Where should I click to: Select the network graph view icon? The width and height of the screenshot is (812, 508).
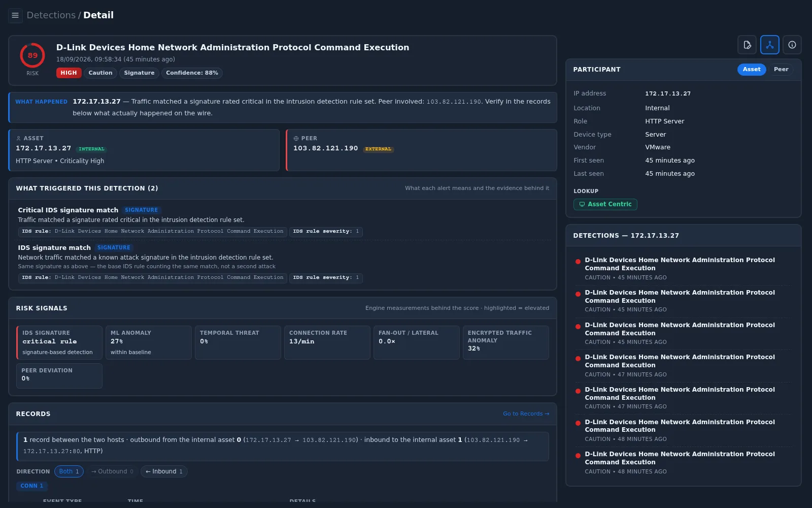769,45
